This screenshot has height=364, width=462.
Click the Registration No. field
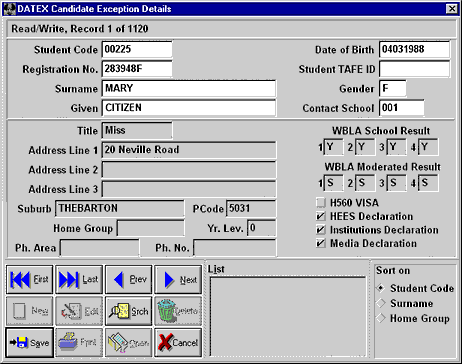pyautogui.click(x=137, y=69)
